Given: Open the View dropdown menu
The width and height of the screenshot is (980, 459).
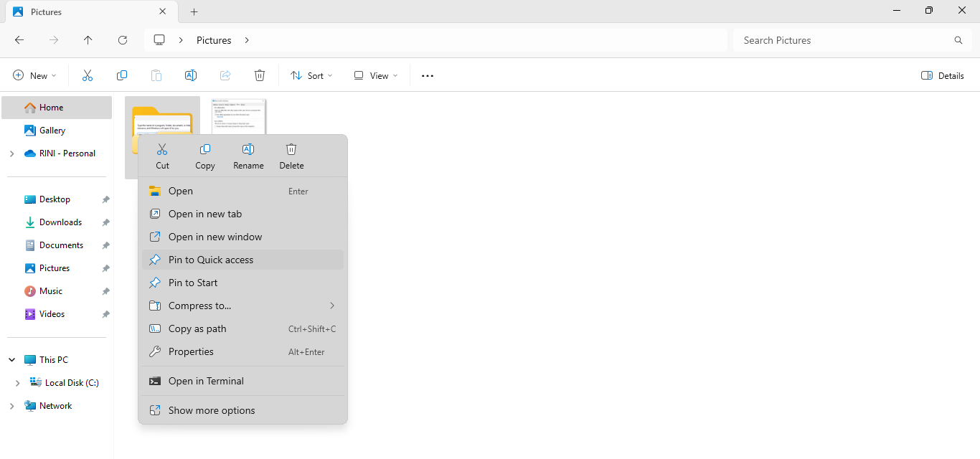Looking at the screenshot, I should click(x=375, y=75).
